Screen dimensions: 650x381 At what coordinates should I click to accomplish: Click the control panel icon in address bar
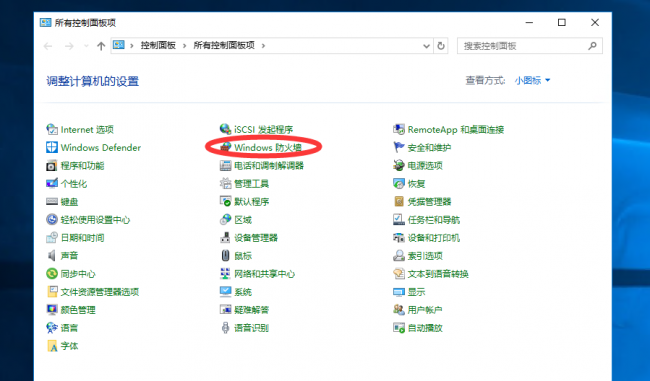click(x=119, y=45)
